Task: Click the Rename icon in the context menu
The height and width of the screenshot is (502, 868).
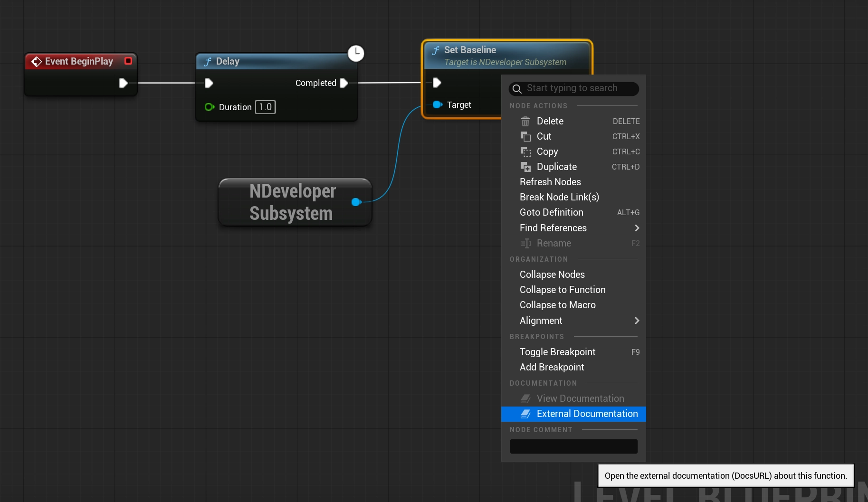Action: (x=526, y=243)
